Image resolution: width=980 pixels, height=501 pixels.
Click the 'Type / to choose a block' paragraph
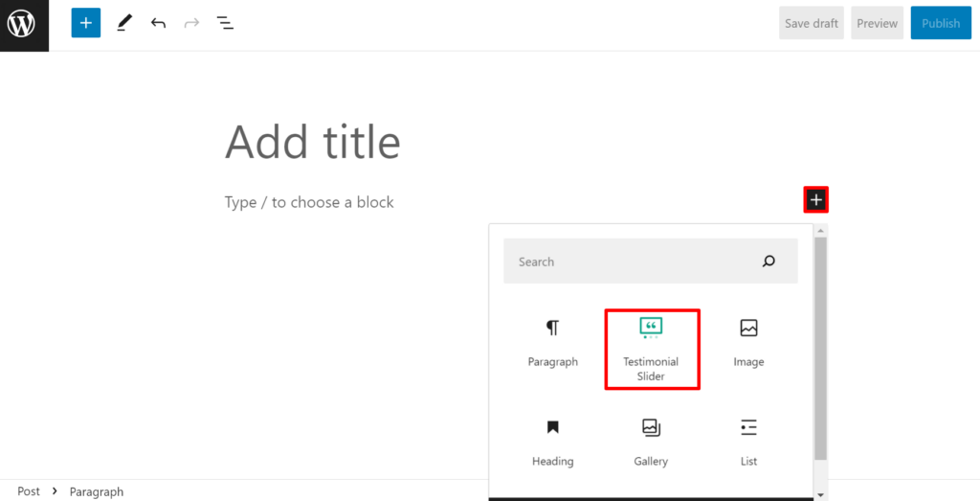tap(309, 202)
